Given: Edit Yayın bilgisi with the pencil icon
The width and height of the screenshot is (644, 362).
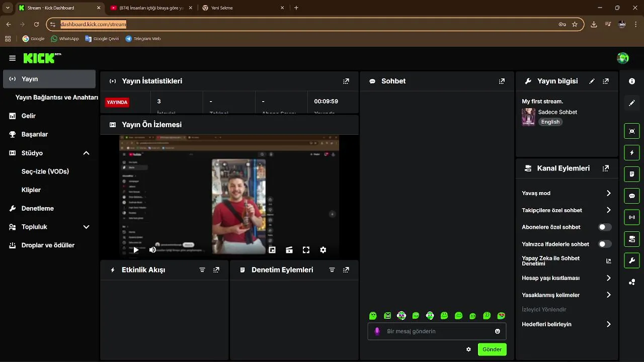Looking at the screenshot, I should point(592,81).
